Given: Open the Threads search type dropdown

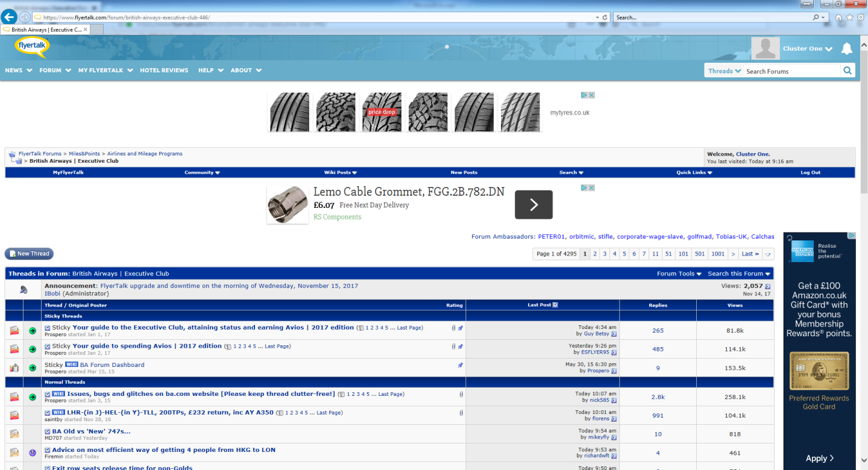Looking at the screenshot, I should [725, 71].
